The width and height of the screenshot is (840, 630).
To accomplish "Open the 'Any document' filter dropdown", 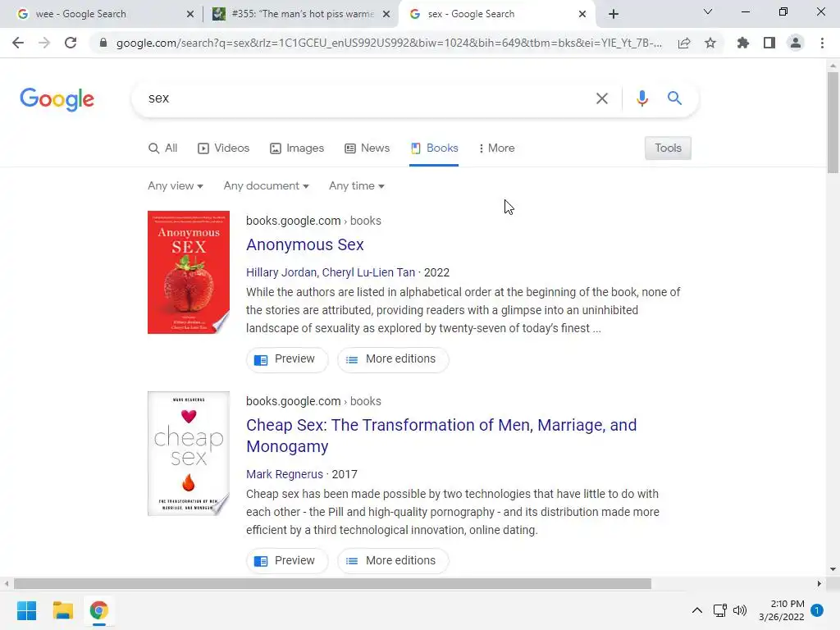I will (x=267, y=186).
